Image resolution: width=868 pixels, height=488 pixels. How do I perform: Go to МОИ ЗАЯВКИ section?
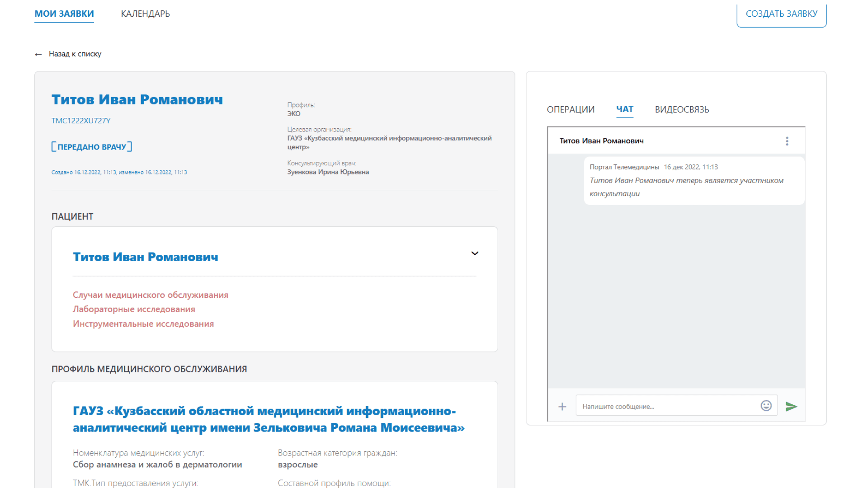click(64, 14)
